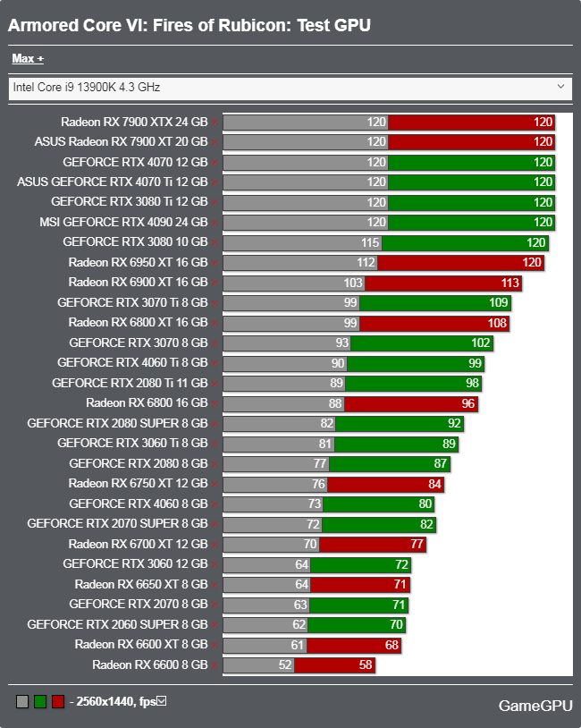Click the 58 value on RX 6600 bar

pyautogui.click(x=366, y=665)
